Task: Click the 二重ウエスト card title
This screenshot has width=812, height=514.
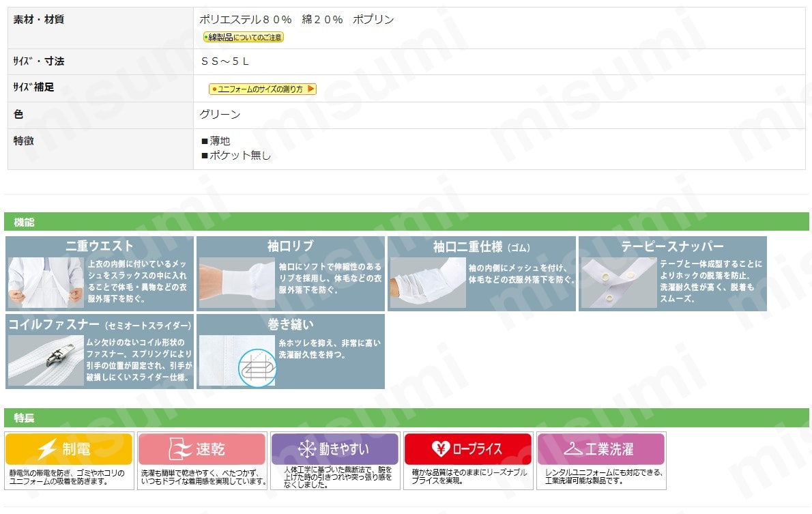Action: 100,246
